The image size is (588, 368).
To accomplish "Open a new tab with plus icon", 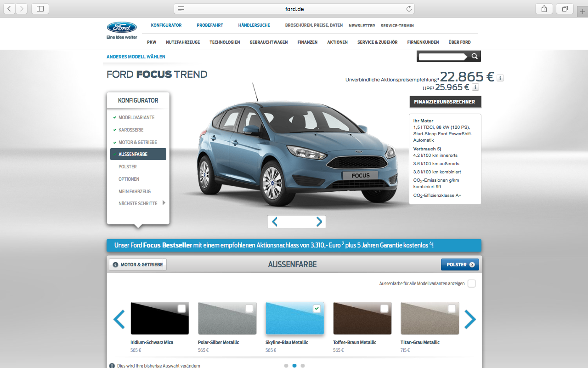I will point(582,12).
